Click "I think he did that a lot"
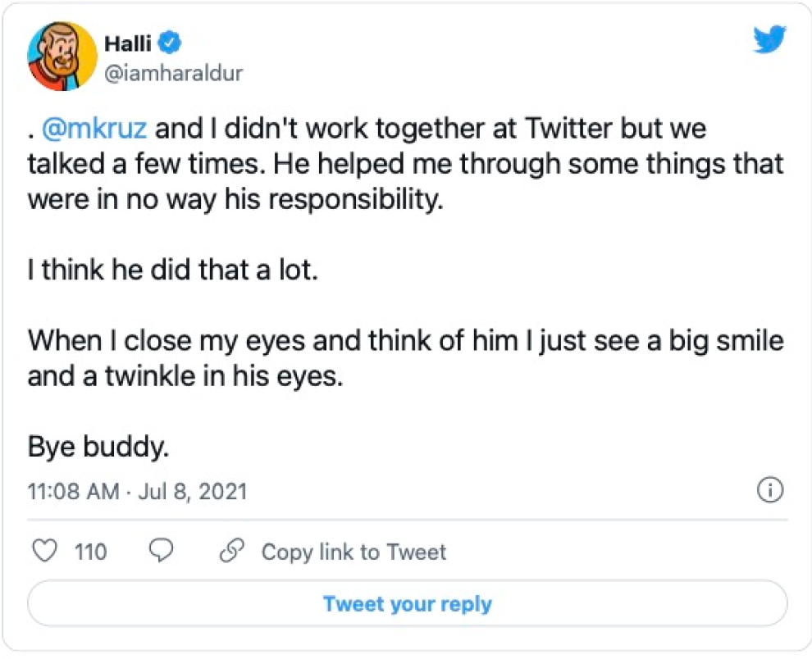This screenshot has width=812, height=659. point(171,270)
